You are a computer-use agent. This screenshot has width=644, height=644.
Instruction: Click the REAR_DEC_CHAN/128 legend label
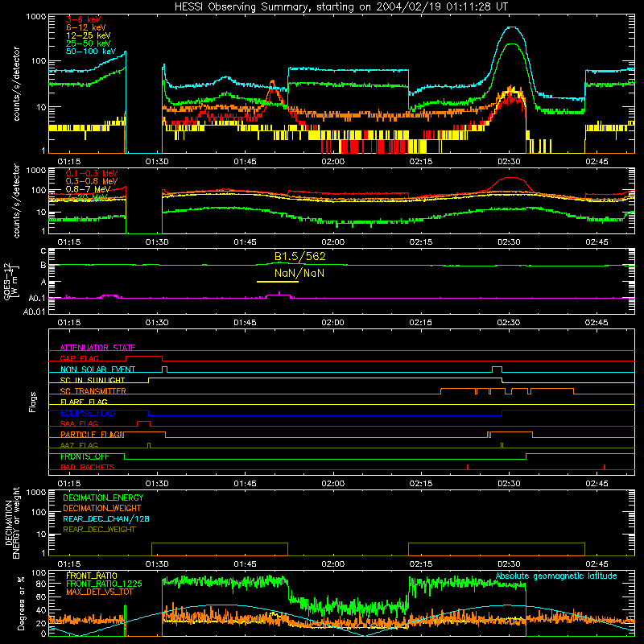coord(106,518)
